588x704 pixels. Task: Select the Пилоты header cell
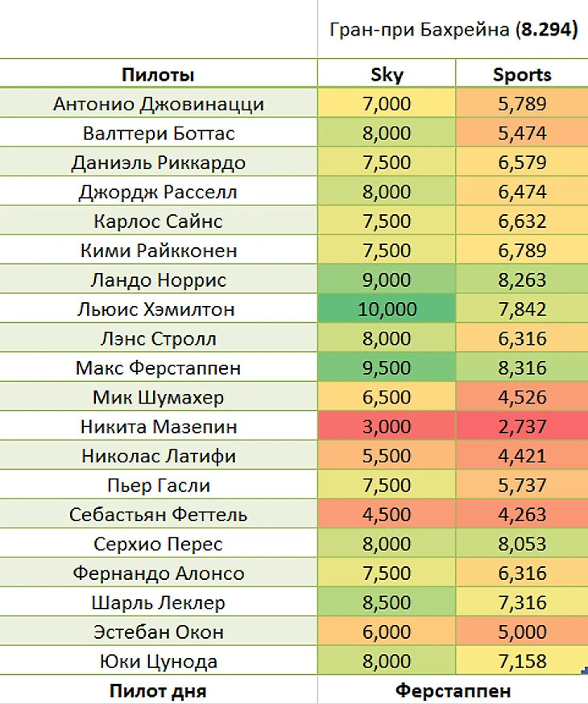pyautogui.click(x=159, y=73)
